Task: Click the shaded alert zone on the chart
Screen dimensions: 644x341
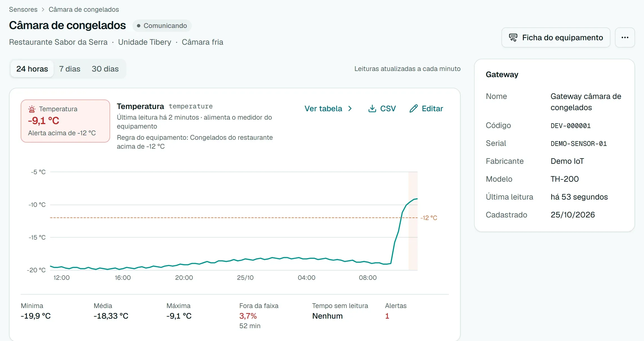Action: [413, 221]
